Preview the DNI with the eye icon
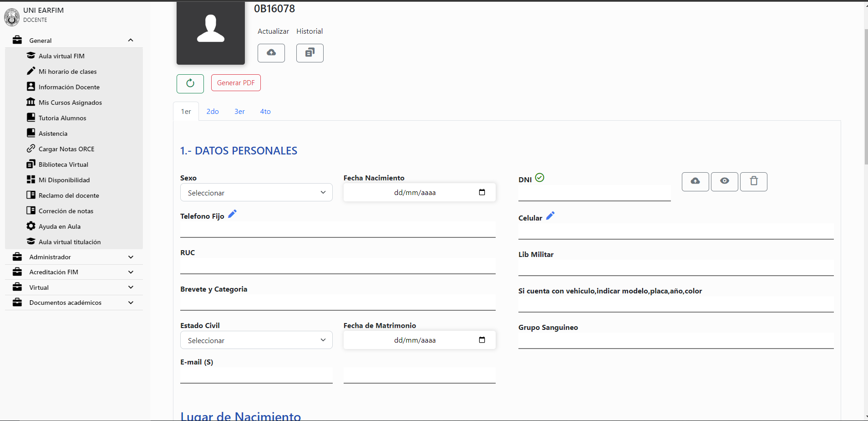 [x=724, y=181]
